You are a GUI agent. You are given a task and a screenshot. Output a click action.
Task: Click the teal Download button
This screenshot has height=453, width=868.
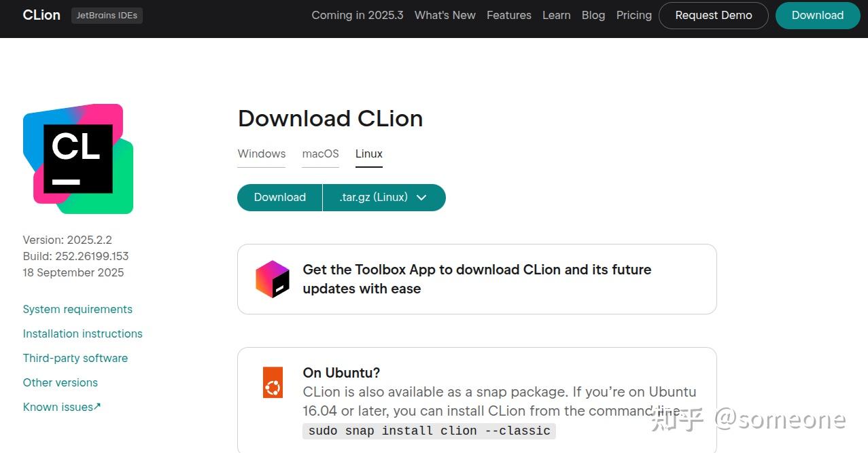pyautogui.click(x=279, y=197)
